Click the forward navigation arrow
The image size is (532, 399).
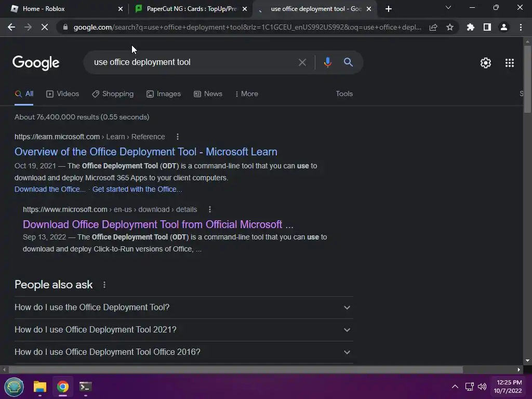tap(28, 27)
